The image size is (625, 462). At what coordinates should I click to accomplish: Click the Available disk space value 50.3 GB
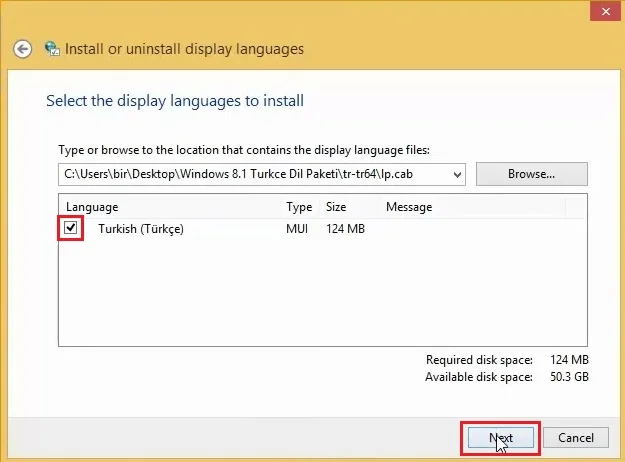click(x=569, y=377)
